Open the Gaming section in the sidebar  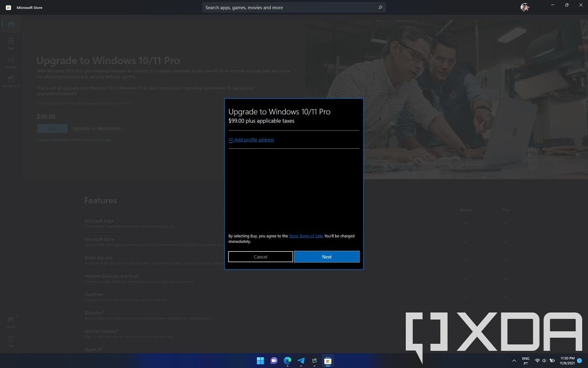11,62
